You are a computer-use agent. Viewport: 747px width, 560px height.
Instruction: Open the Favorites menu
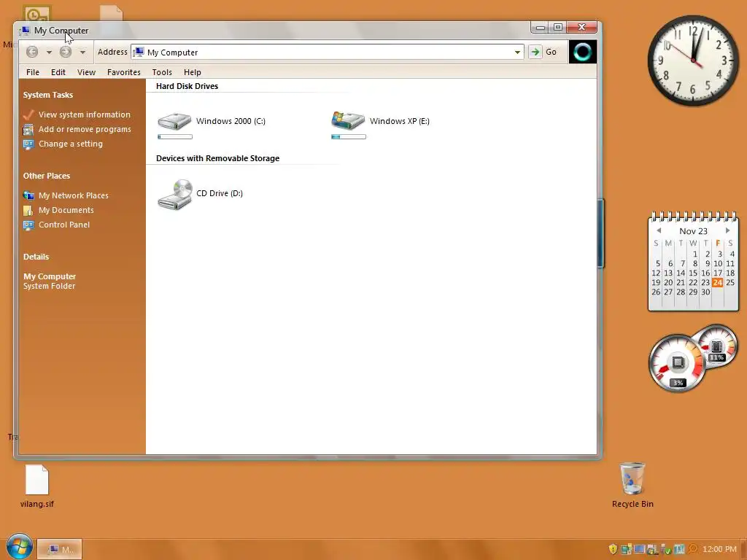(x=124, y=72)
